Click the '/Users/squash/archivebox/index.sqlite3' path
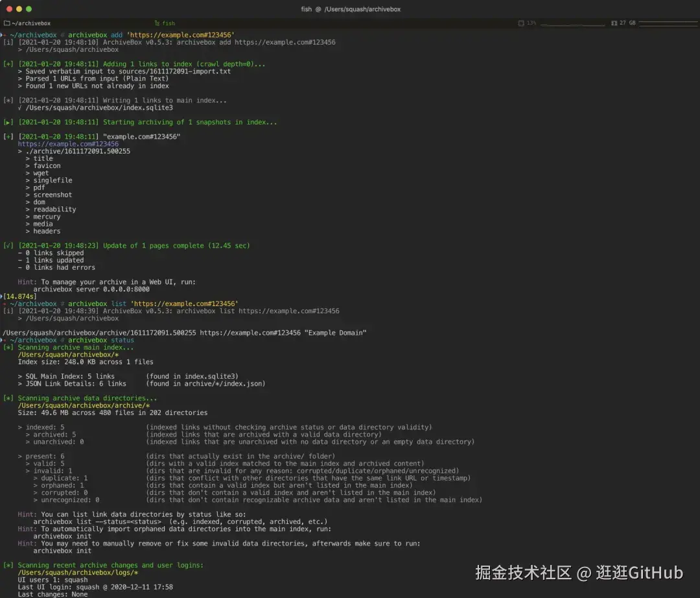The width and height of the screenshot is (700, 598). click(99, 108)
